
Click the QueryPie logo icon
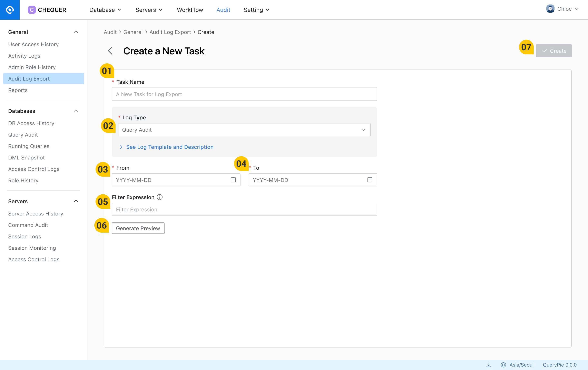[10, 10]
